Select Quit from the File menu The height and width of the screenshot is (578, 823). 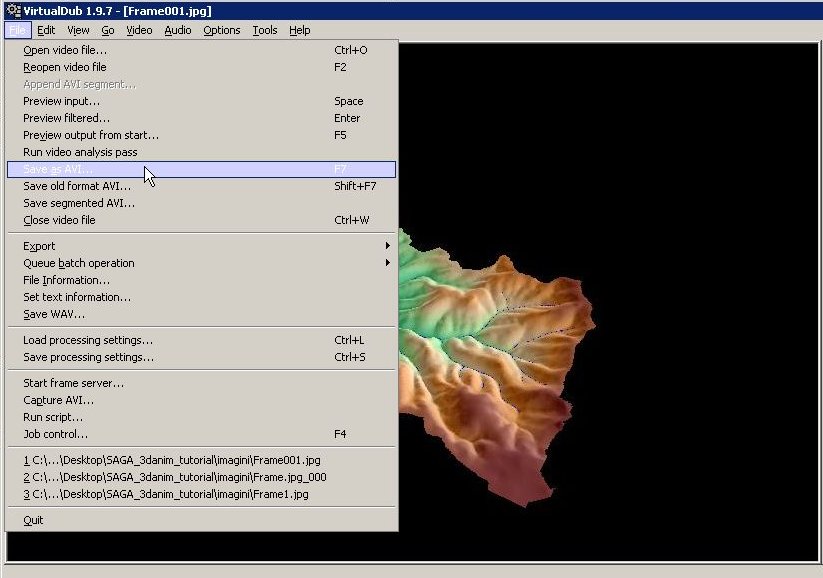[x=202, y=520]
